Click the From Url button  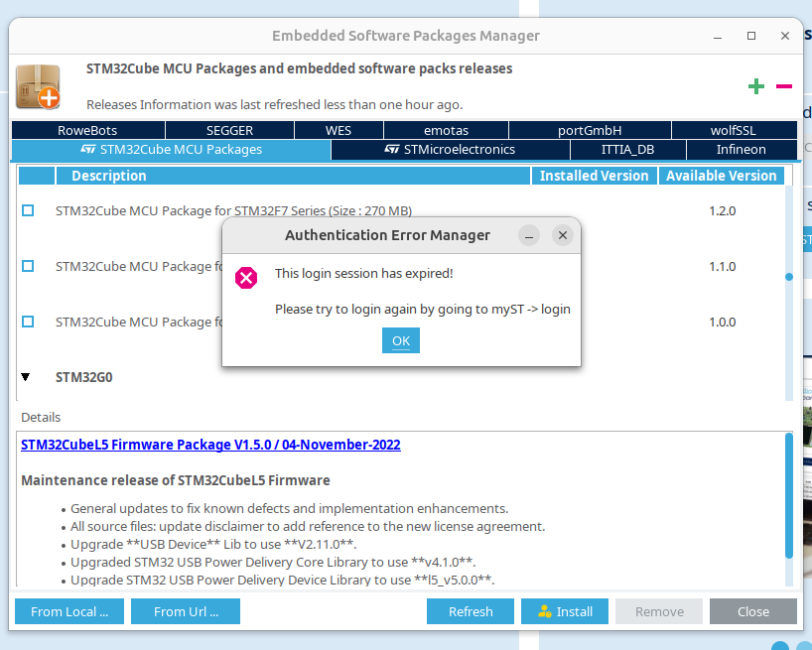tap(185, 611)
